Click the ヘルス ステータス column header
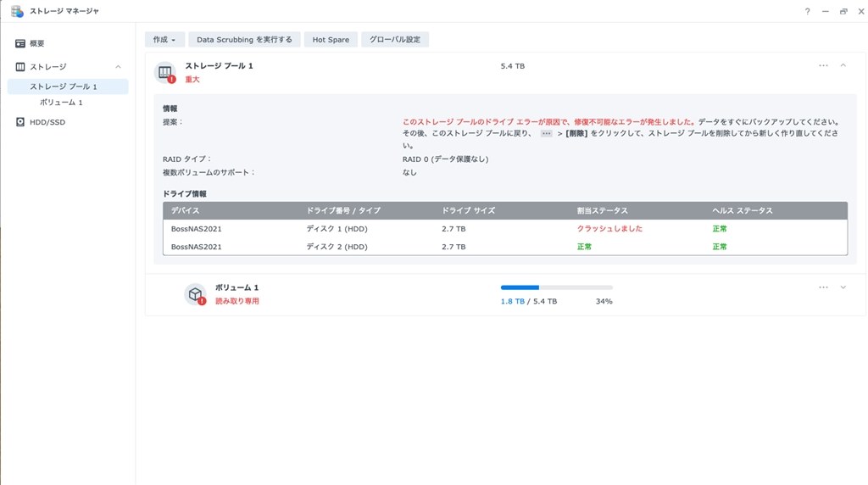 point(743,210)
